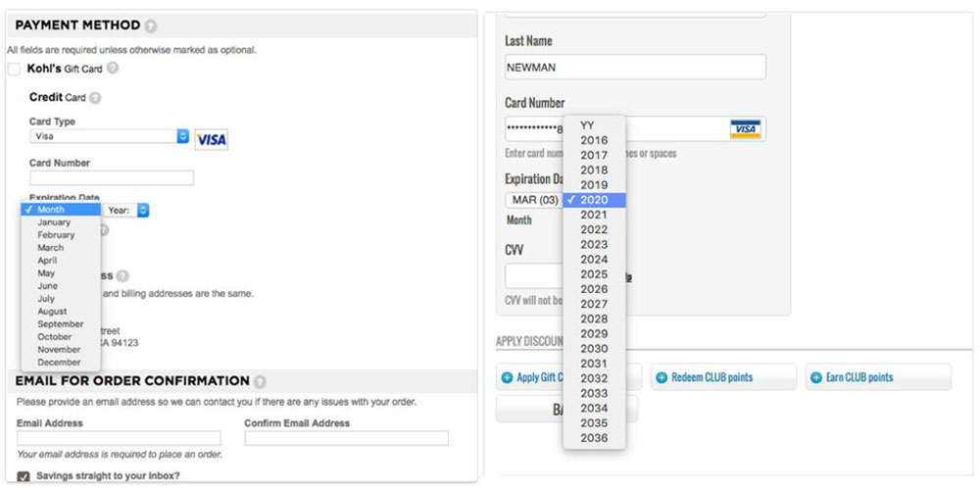
Task: Select year 2028
Action: (x=594, y=318)
